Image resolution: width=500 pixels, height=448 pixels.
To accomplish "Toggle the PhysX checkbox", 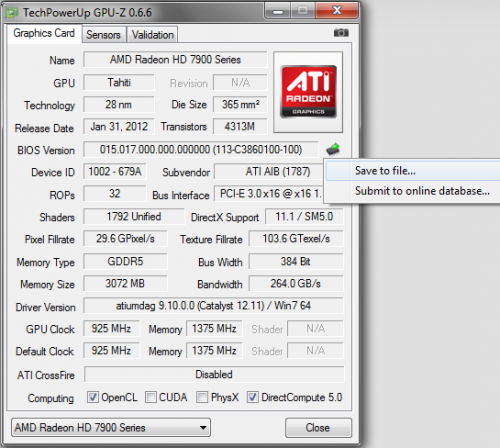I will [x=202, y=397].
